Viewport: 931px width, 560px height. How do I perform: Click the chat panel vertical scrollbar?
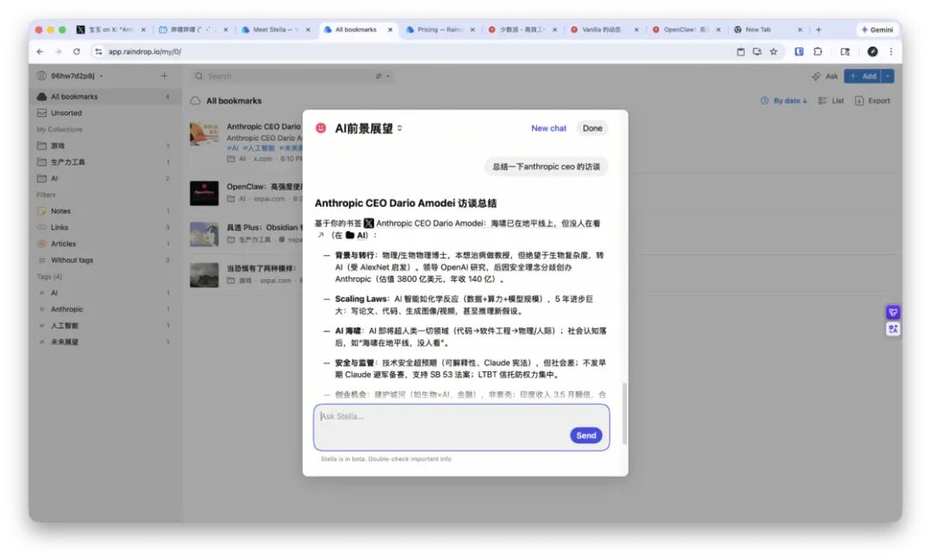[x=624, y=414]
